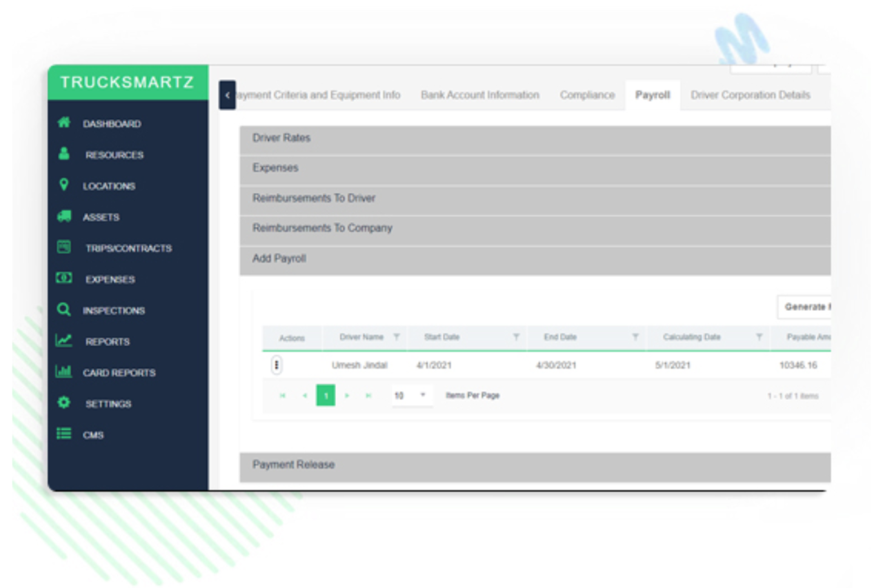The height and width of the screenshot is (588, 883).
Task: Filter the End Date column
Action: (635, 337)
